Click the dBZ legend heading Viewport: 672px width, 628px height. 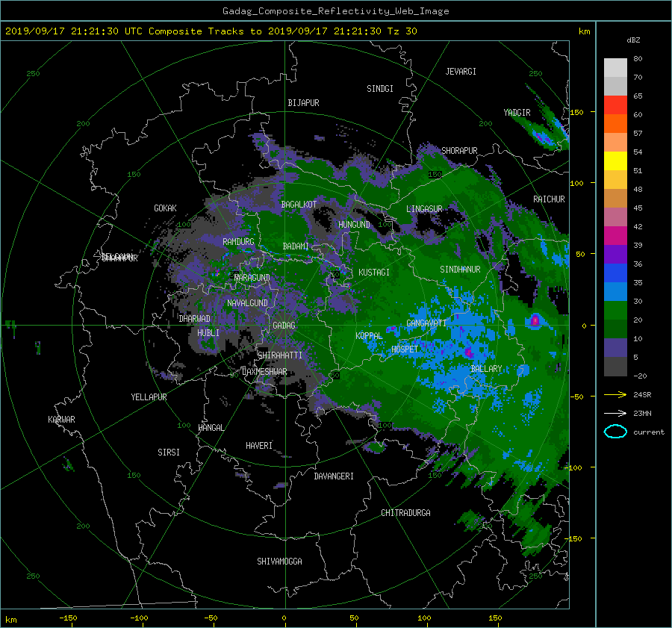pos(633,40)
